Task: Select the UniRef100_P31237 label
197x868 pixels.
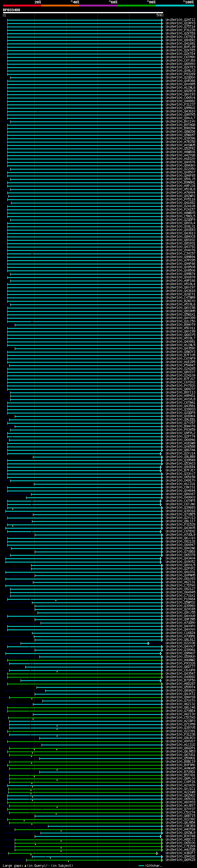Action: pos(180,104)
